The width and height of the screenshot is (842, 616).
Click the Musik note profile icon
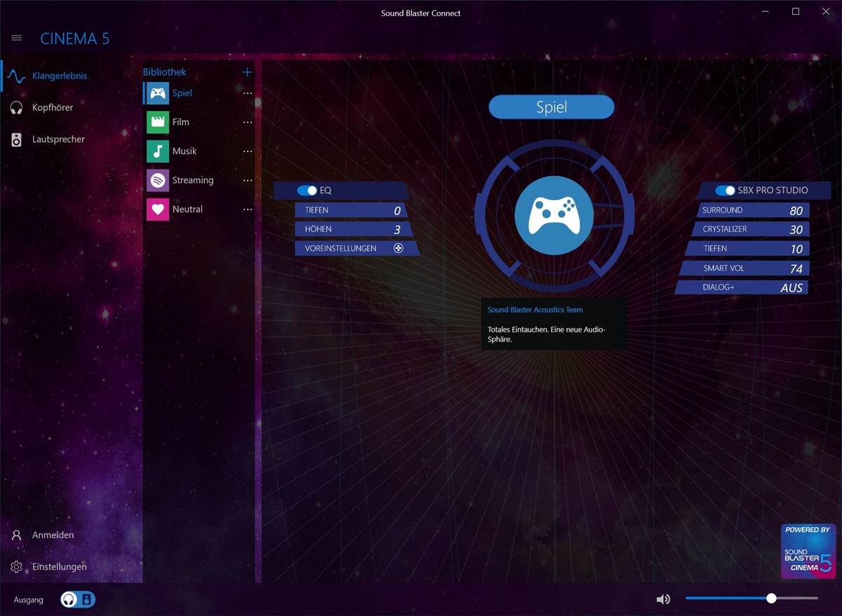coord(158,151)
